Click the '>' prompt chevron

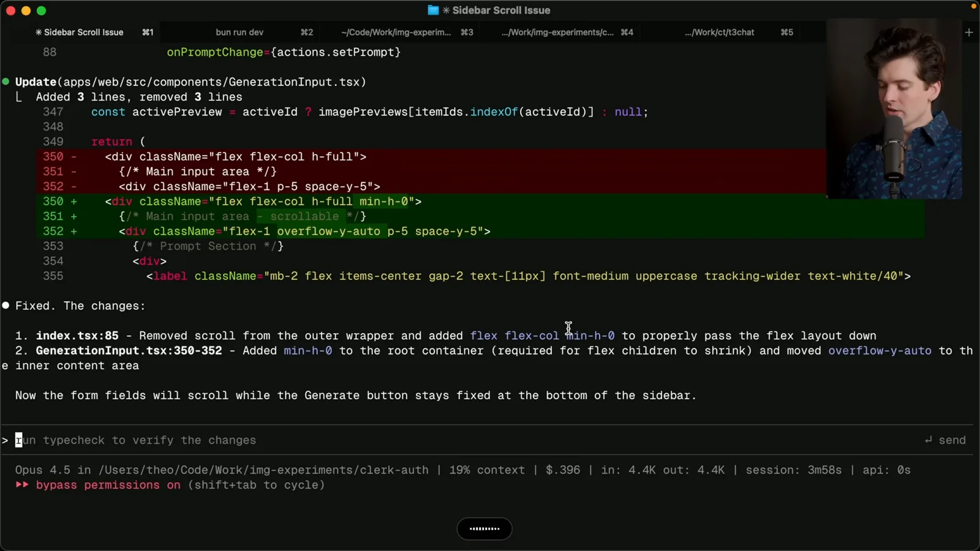pos(5,440)
